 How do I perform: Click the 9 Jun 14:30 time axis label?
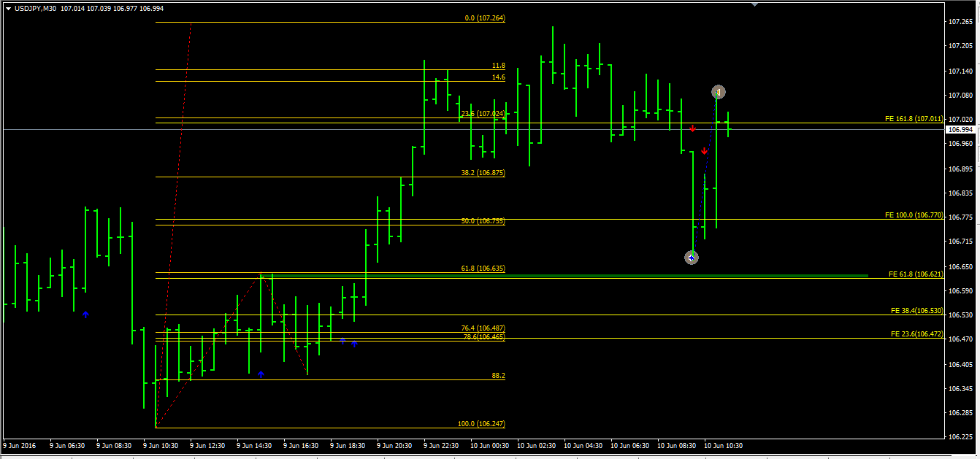(x=254, y=445)
